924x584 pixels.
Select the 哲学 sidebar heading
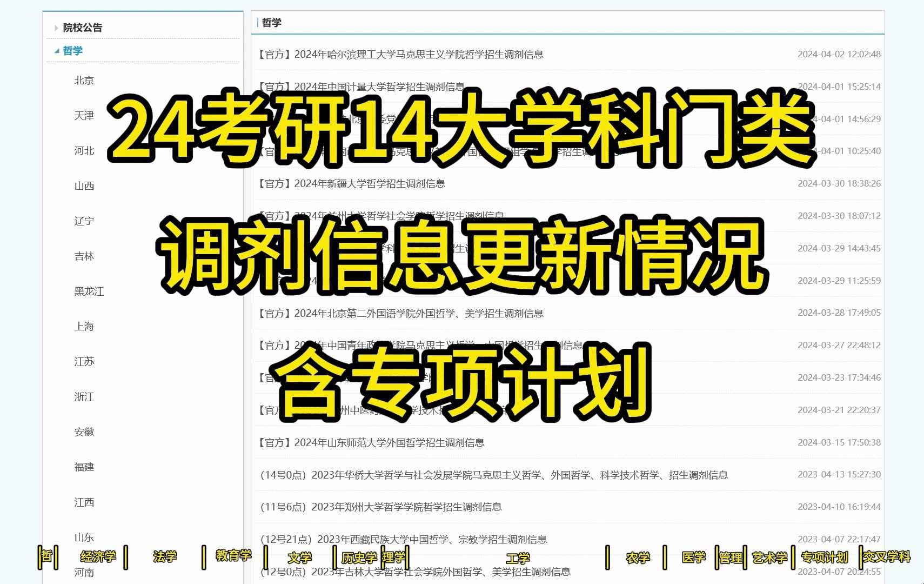click(73, 51)
